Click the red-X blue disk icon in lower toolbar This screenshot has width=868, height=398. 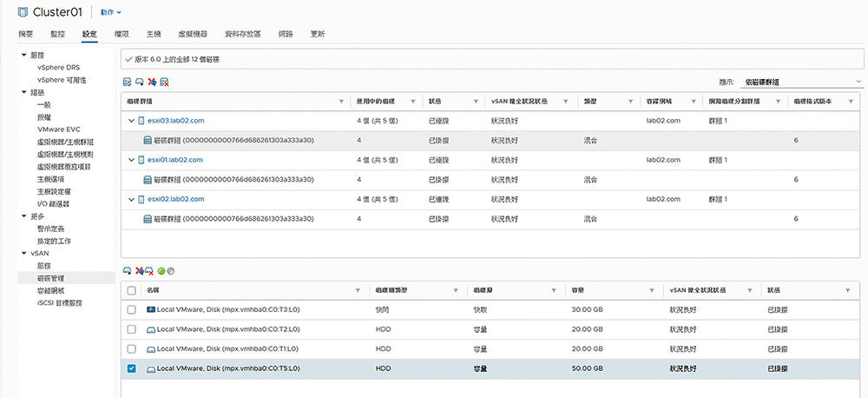pyautogui.click(x=140, y=270)
